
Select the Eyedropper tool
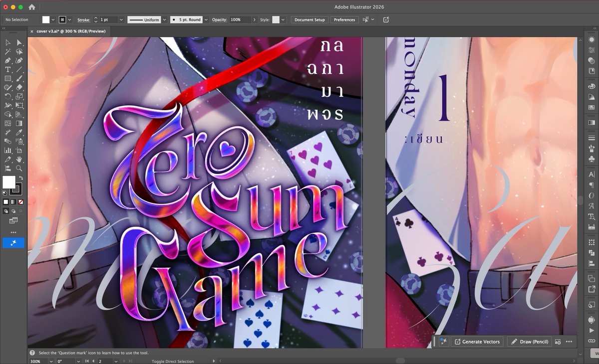point(19,132)
